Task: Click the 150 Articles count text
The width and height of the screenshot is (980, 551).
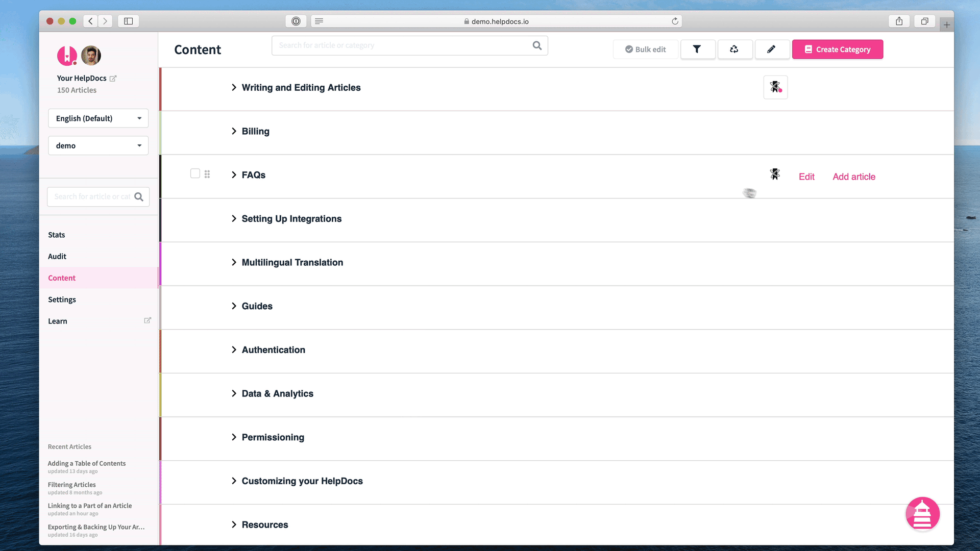Action: 77,90
